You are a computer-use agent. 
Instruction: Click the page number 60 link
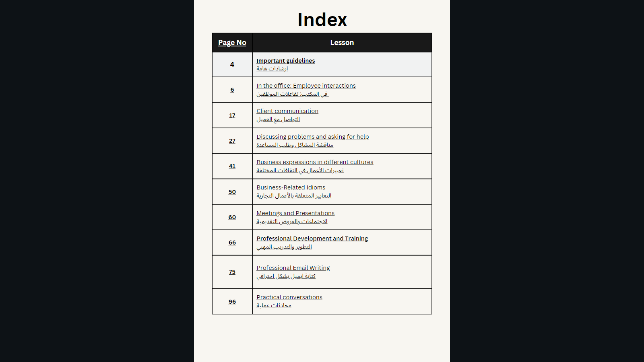232,217
